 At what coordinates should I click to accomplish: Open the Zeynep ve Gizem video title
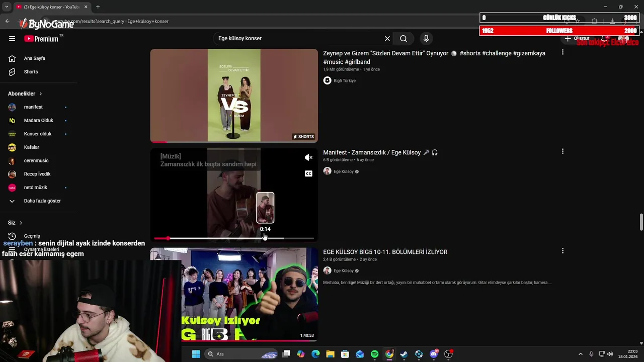click(434, 57)
